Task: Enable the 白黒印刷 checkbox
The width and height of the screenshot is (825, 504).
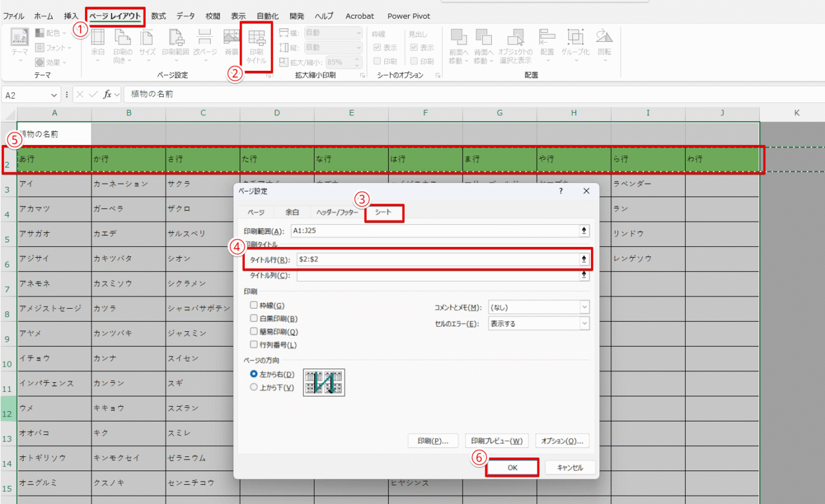Action: [x=254, y=317]
